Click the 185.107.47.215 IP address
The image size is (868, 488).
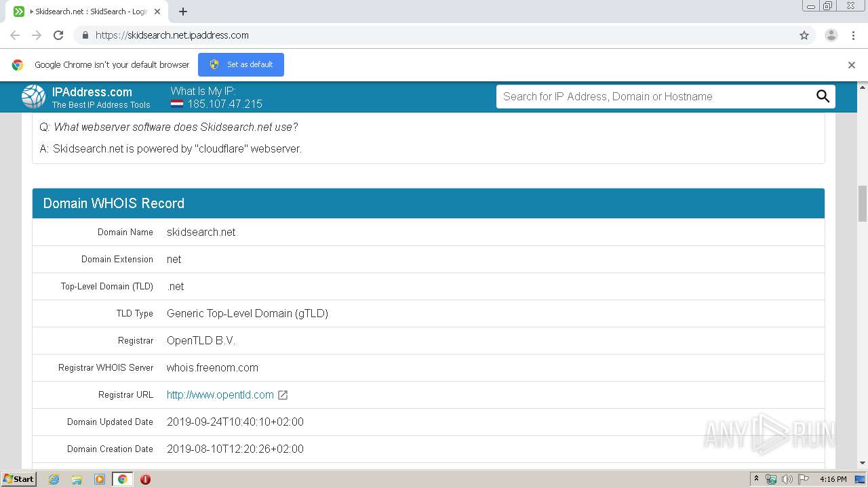[225, 104]
